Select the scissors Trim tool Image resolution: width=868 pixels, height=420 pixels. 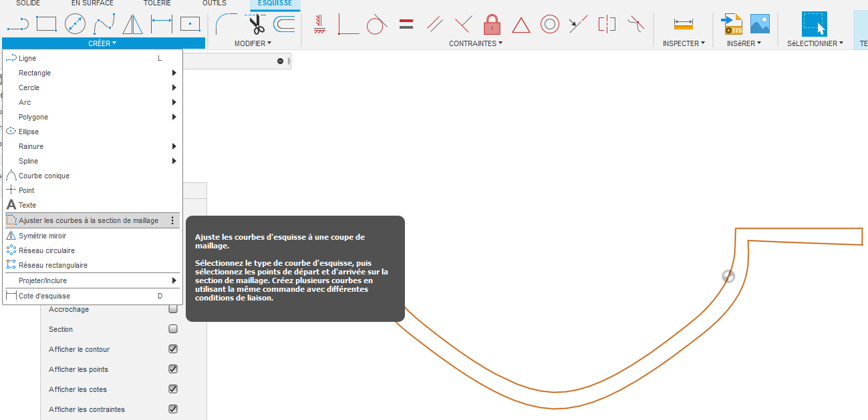(x=257, y=25)
